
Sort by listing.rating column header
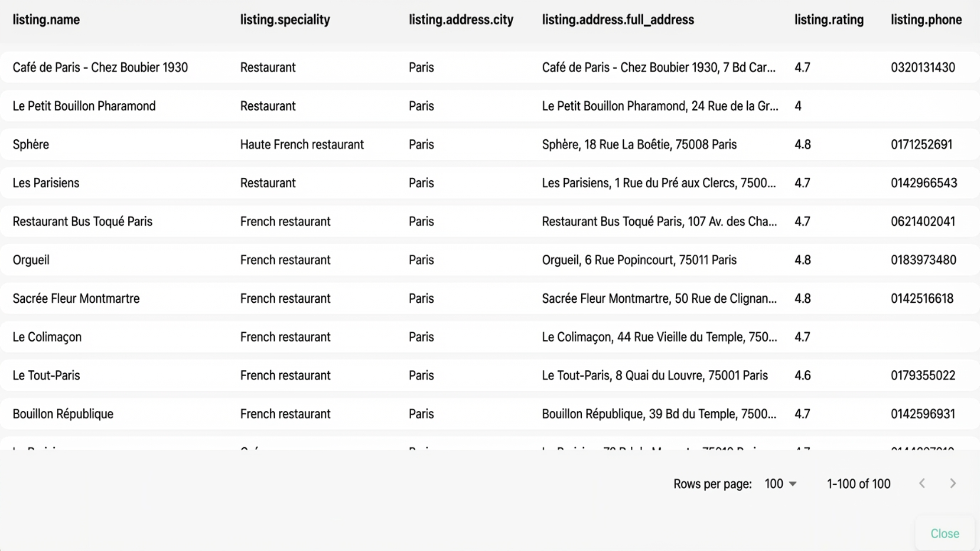(829, 20)
